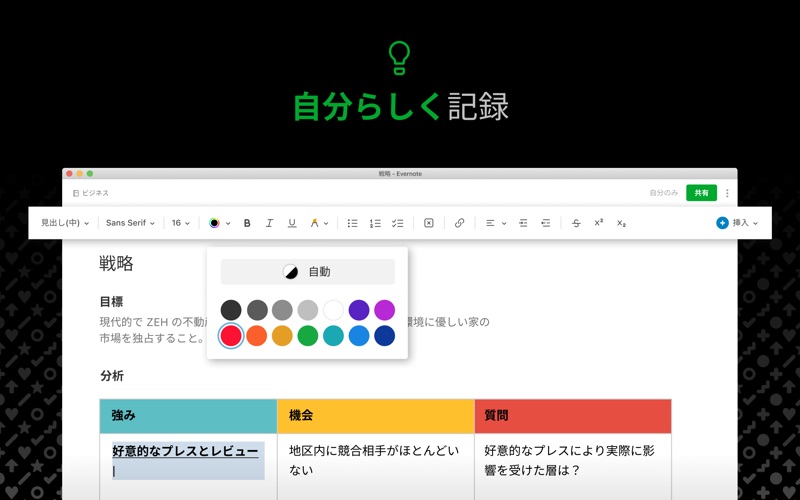Open the 挿入 dropdown arrow

[755, 223]
